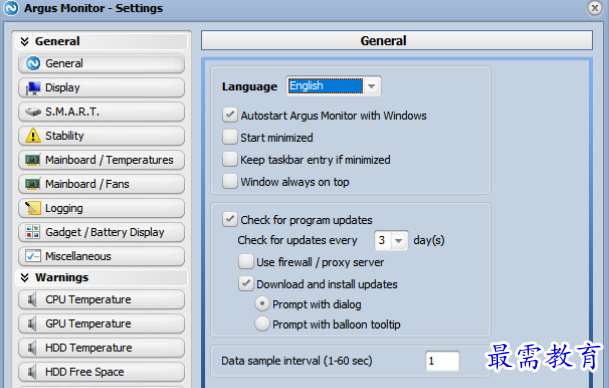
Task: Open the Language dropdown arrow
Action: tap(372, 86)
